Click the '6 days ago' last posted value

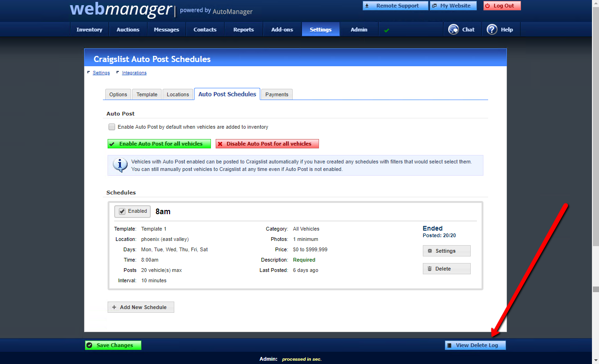305,270
